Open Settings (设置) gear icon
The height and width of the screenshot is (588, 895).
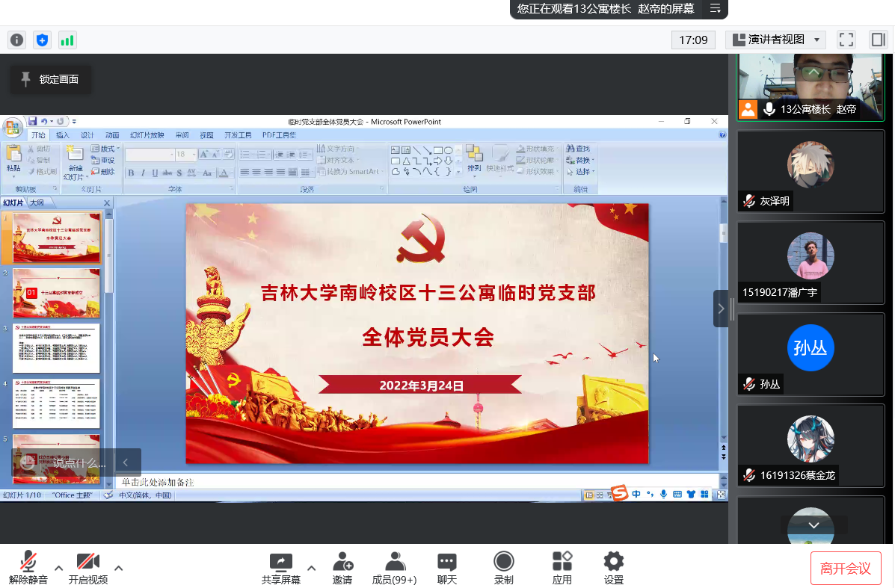[614, 568]
